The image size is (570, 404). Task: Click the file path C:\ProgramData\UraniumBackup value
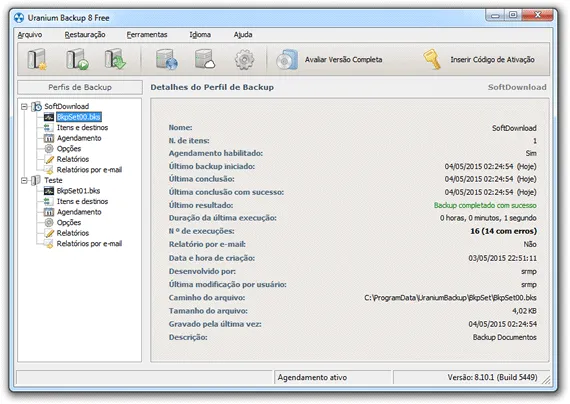pos(450,298)
